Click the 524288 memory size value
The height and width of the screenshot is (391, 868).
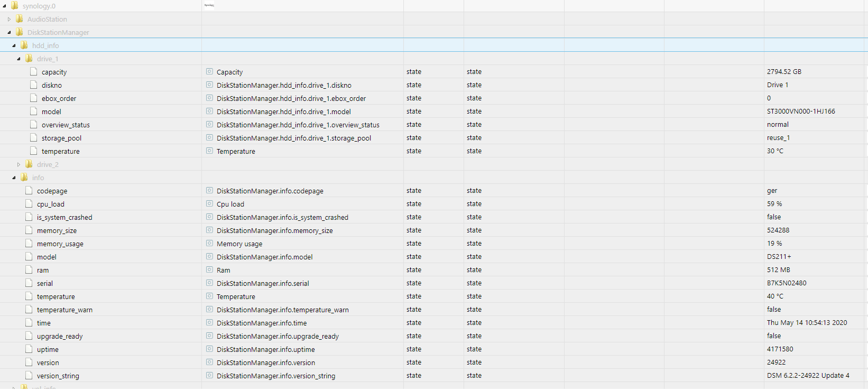click(x=778, y=230)
